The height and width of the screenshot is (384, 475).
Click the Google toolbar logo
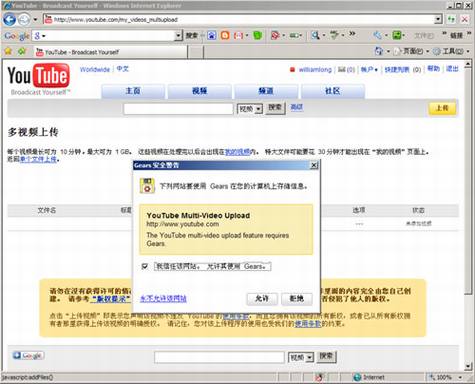tap(17, 35)
